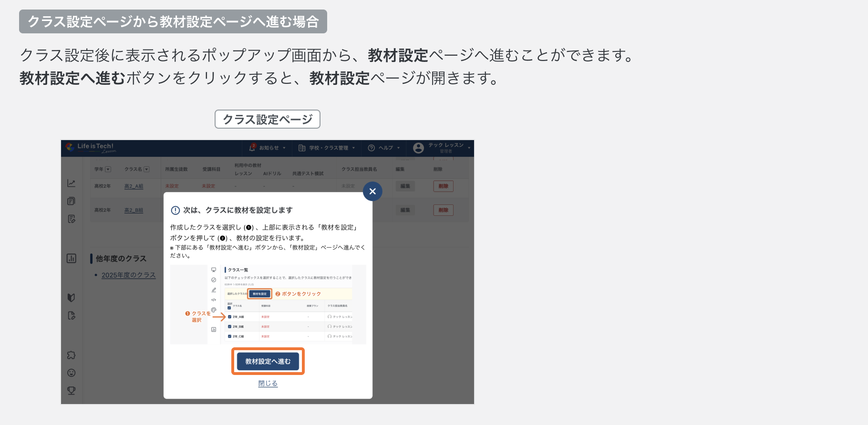Click 削除 button in the 高2_A組 row
The image size is (868, 425).
pos(444,186)
